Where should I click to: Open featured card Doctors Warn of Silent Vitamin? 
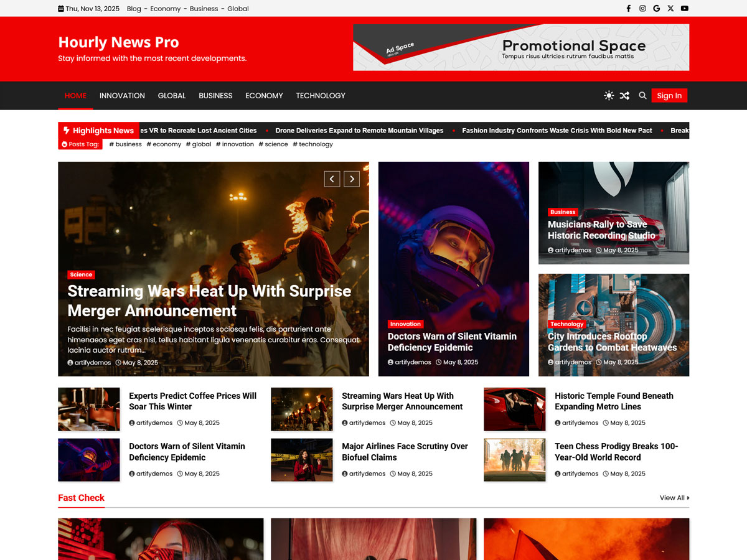point(452,342)
